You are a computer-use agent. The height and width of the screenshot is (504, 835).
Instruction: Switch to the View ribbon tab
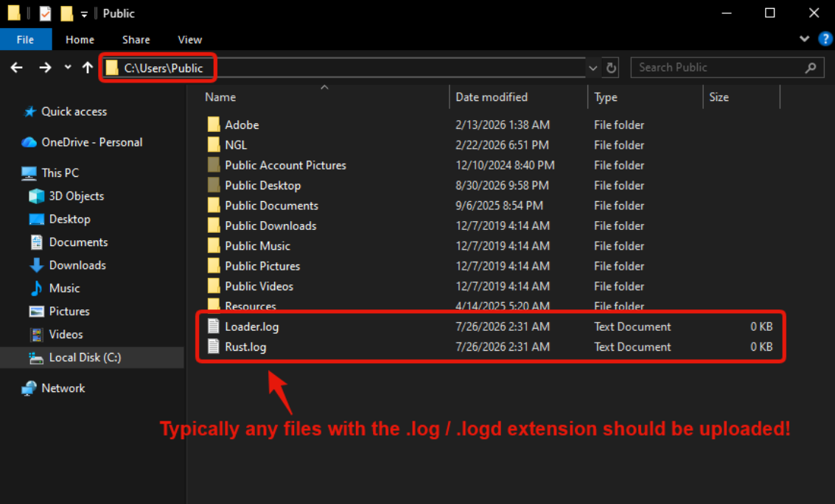(x=189, y=39)
